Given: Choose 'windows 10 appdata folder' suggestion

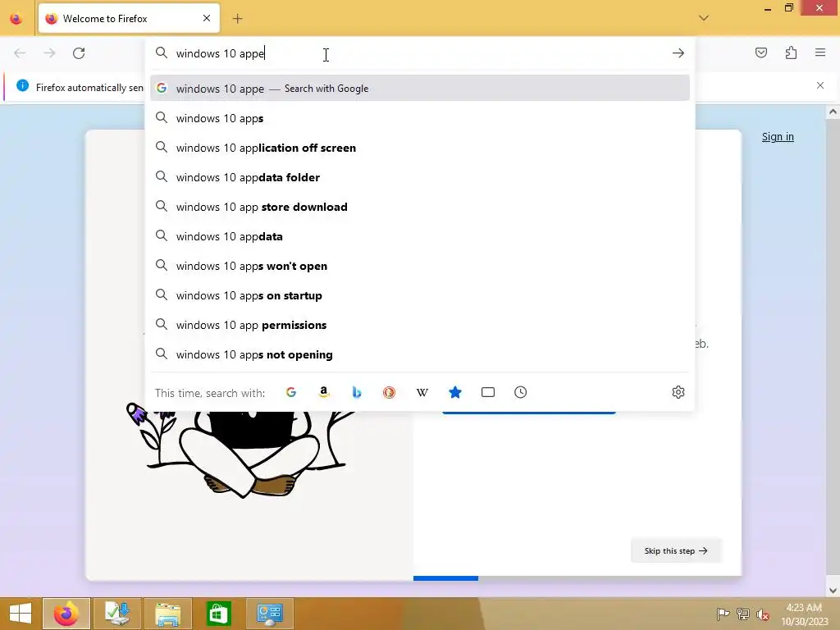Looking at the screenshot, I should (x=419, y=177).
